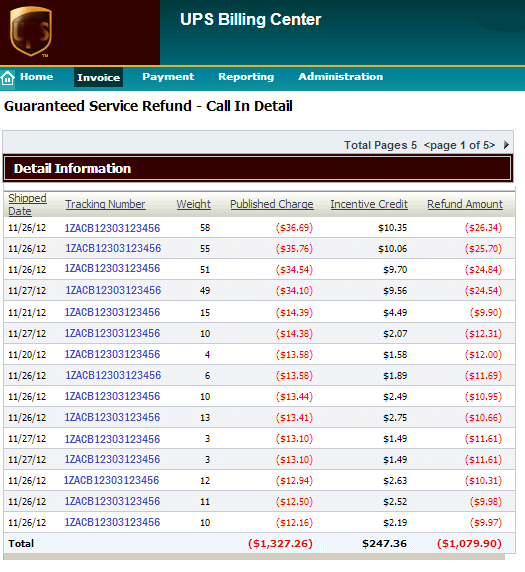The width and height of the screenshot is (525, 572).
Task: Open the Reporting menu
Action: point(246,77)
